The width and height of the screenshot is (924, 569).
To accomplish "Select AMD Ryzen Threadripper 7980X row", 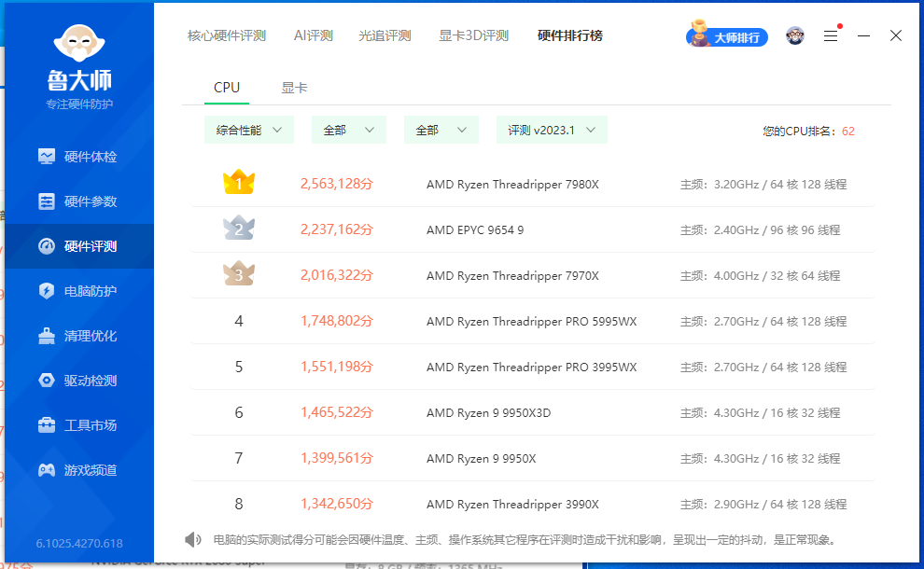I will pos(533,184).
